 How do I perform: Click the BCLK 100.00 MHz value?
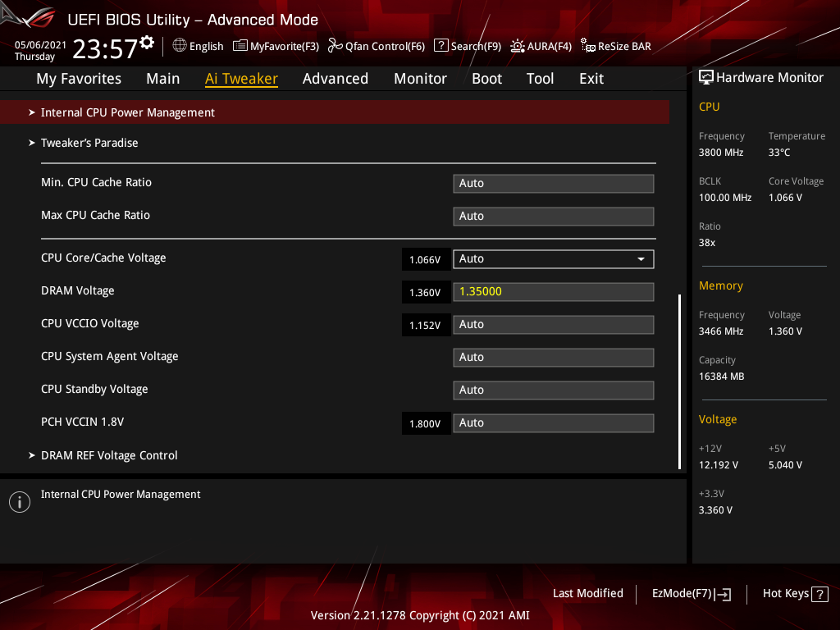point(725,198)
